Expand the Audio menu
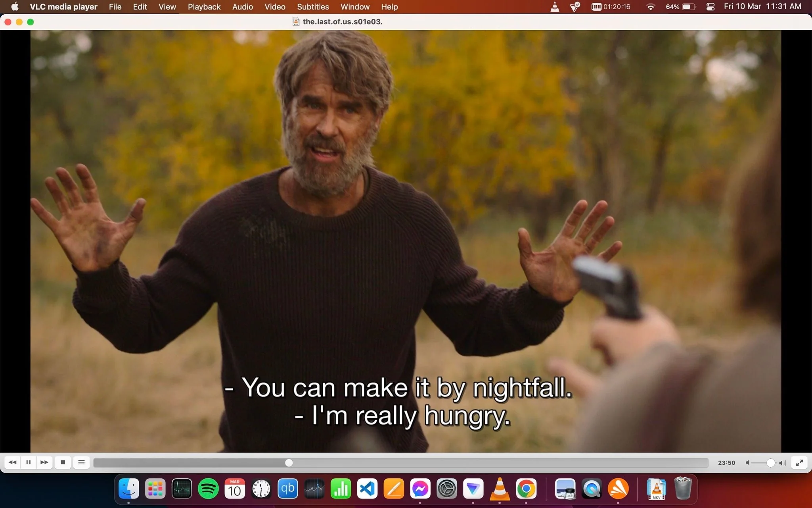 243,7
